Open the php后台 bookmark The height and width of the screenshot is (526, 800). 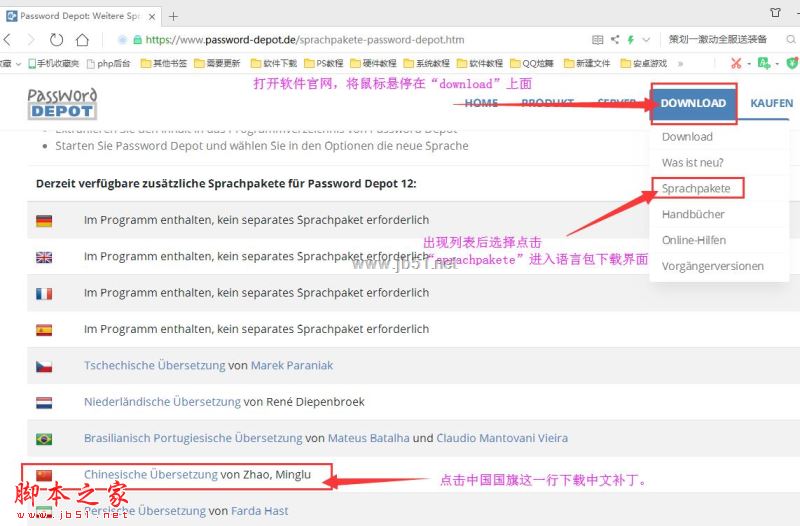coord(108,63)
